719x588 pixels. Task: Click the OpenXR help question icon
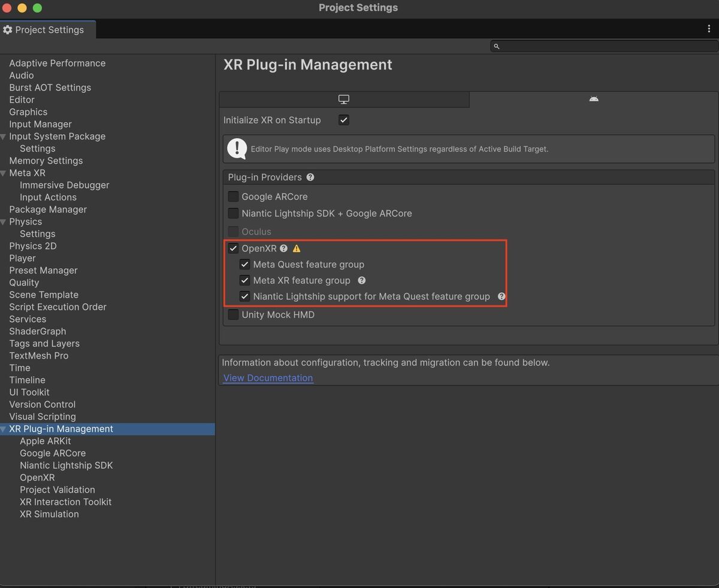284,248
